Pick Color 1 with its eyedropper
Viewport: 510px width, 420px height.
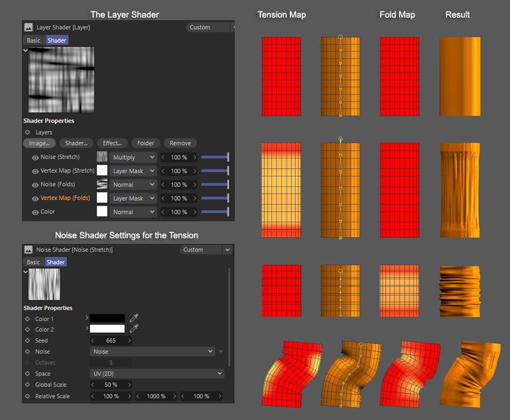pos(134,318)
